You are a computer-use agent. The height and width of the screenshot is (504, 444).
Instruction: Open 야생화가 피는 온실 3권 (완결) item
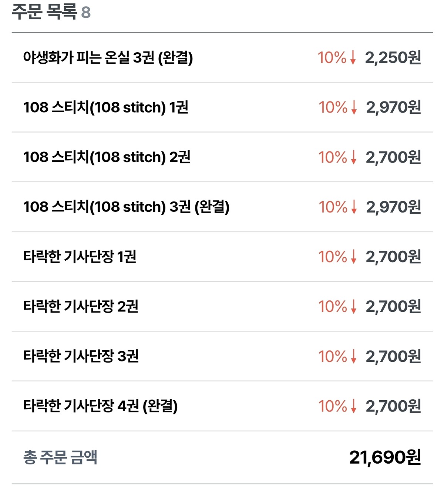pyautogui.click(x=222, y=58)
